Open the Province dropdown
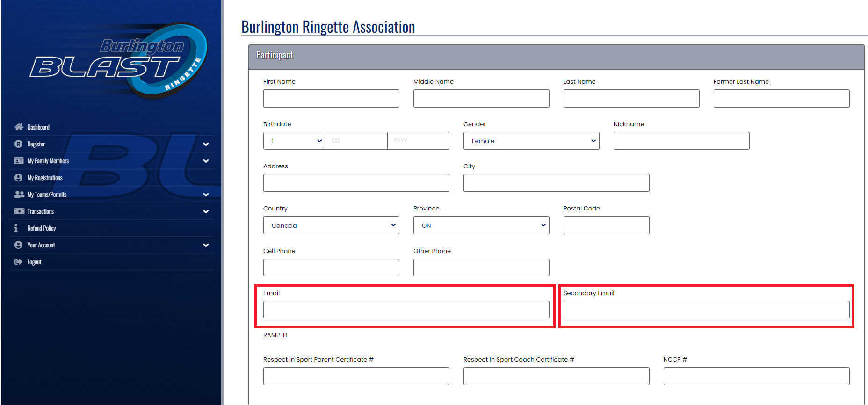868x405 pixels. tap(481, 225)
